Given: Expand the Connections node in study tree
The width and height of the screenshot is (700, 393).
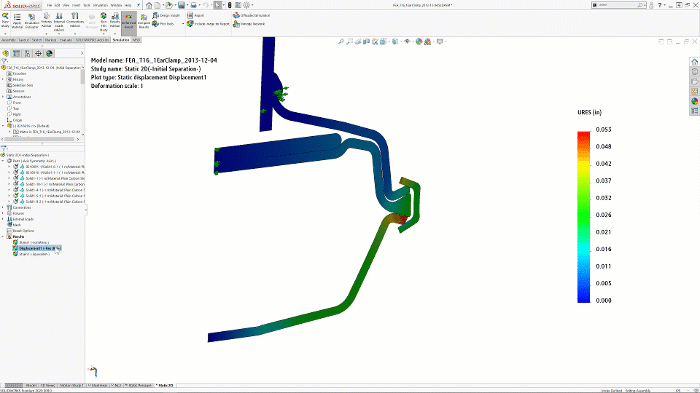Looking at the screenshot, I should (x=3, y=208).
